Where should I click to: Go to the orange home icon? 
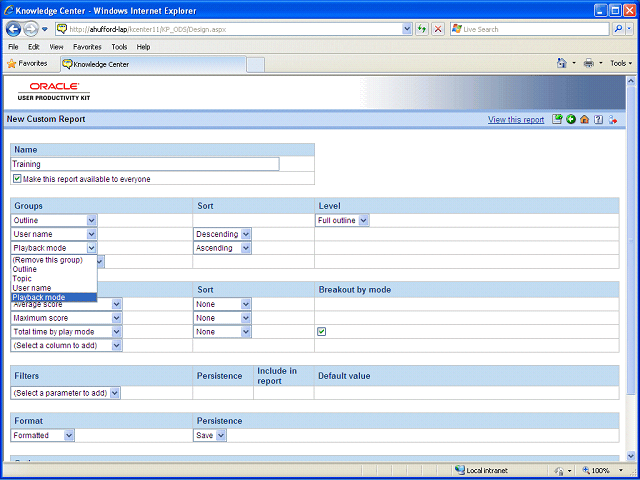point(584,119)
